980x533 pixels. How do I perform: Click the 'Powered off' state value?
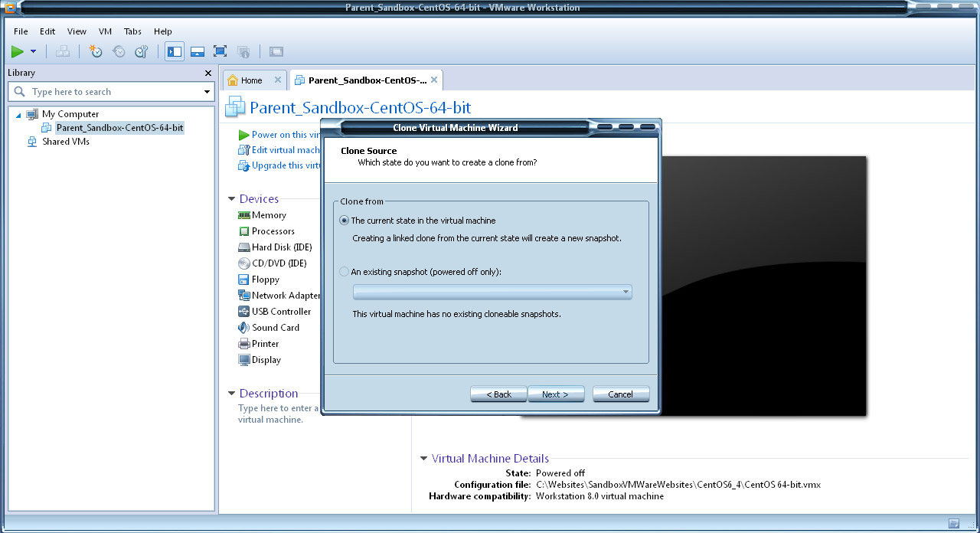coord(560,473)
